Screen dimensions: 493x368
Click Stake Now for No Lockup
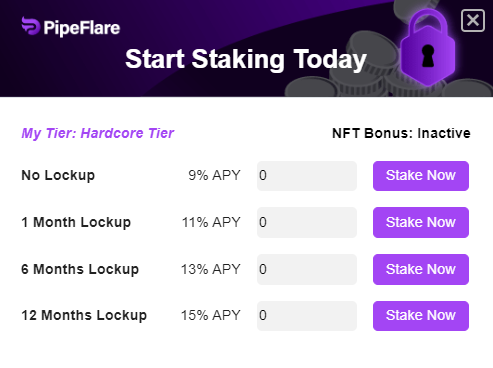[421, 176]
